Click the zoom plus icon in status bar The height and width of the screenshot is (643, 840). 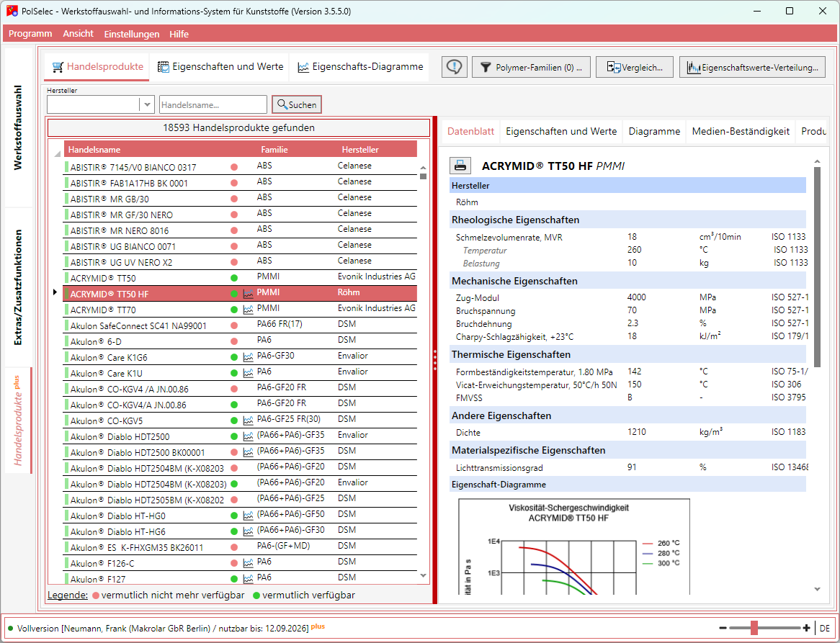(x=806, y=628)
